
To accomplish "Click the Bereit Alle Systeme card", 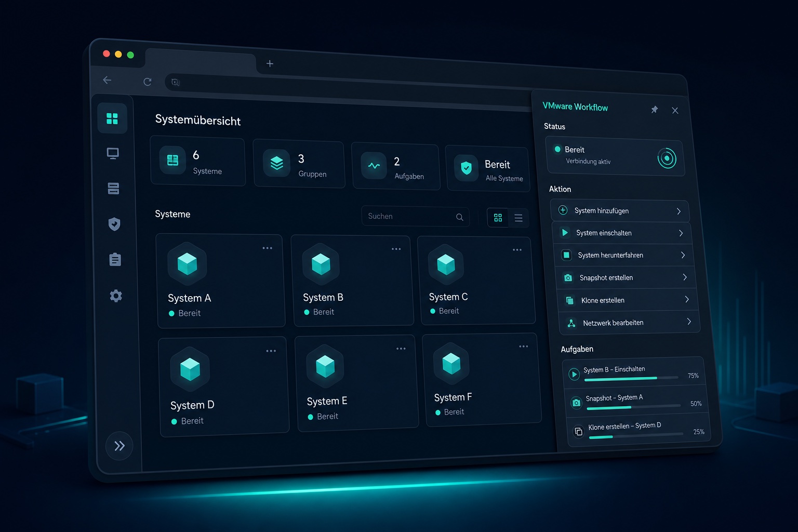I will [x=488, y=169].
